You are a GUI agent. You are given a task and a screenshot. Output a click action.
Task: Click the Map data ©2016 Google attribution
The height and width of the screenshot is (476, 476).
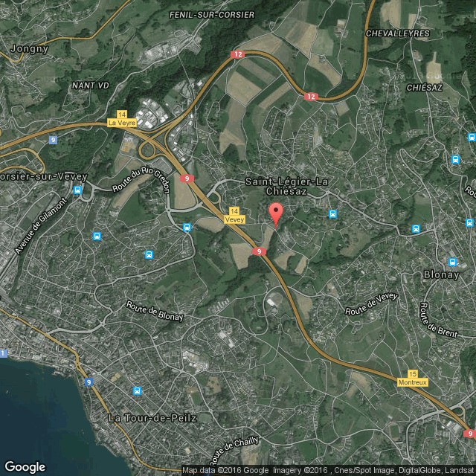click(x=225, y=471)
